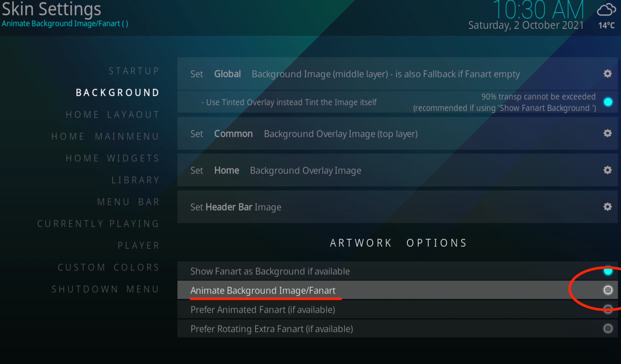Open the MENU BAR settings section
This screenshot has width=621, height=364.
click(128, 202)
